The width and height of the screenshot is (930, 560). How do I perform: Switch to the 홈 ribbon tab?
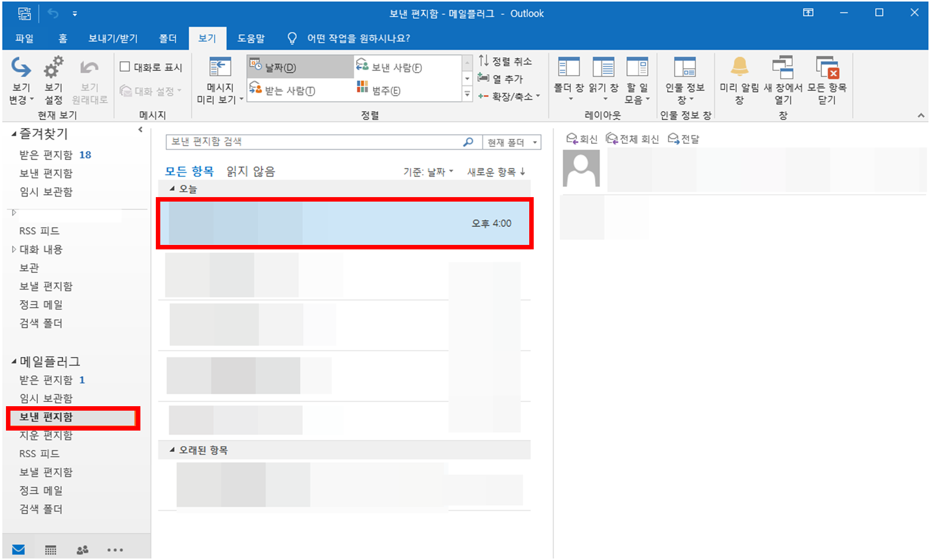pos(62,38)
